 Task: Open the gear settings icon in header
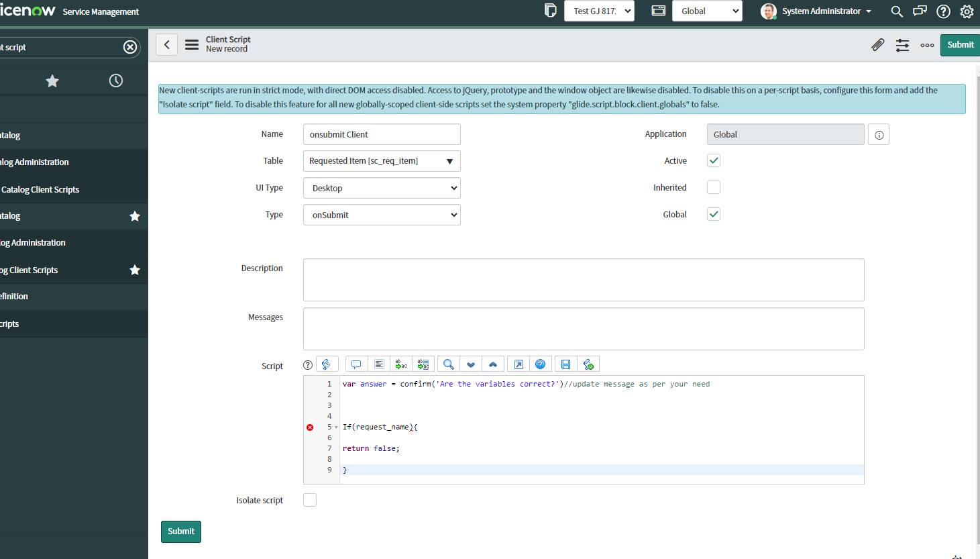click(x=967, y=11)
